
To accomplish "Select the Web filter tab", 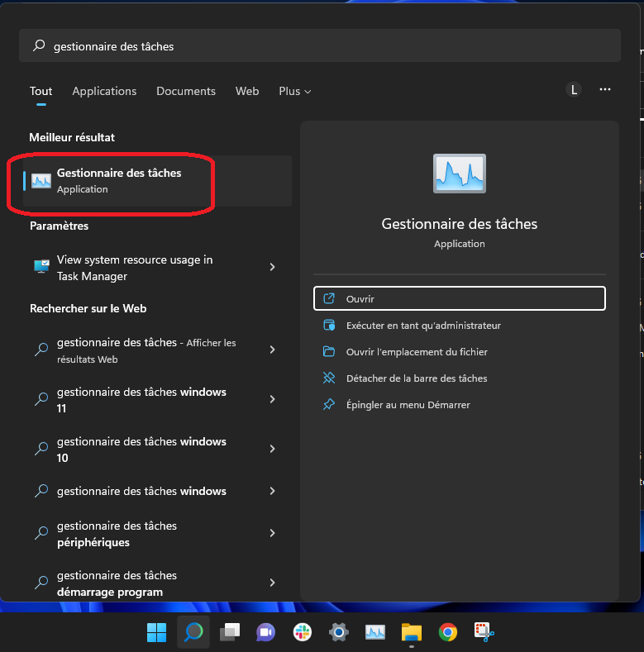I will click(x=247, y=91).
